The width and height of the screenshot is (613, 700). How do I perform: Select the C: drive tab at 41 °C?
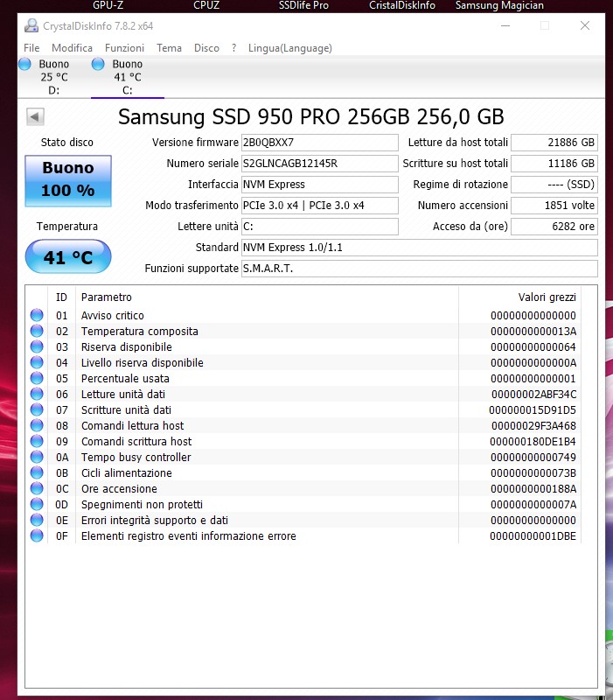coord(127,77)
